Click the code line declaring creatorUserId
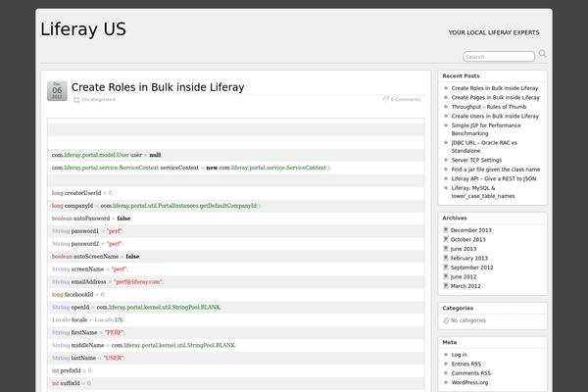Image resolution: width=588 pixels, height=392 pixels. tap(236, 193)
